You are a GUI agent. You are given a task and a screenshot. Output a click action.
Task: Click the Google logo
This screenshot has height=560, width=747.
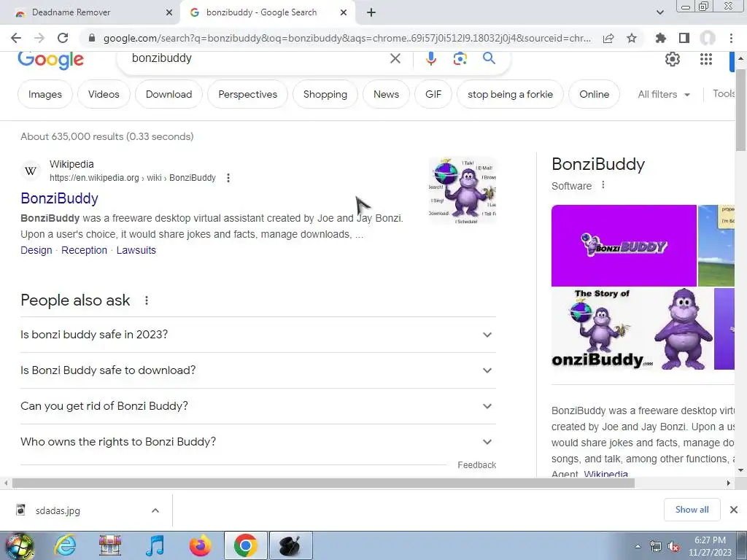51,60
